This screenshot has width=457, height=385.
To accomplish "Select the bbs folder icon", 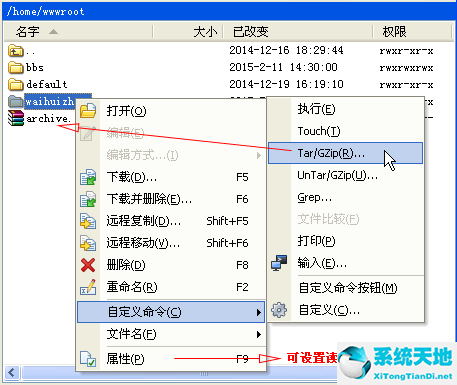I will (15, 68).
